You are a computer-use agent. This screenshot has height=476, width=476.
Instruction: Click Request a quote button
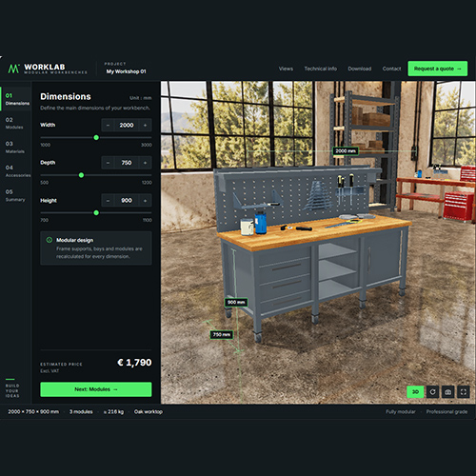pyautogui.click(x=438, y=69)
